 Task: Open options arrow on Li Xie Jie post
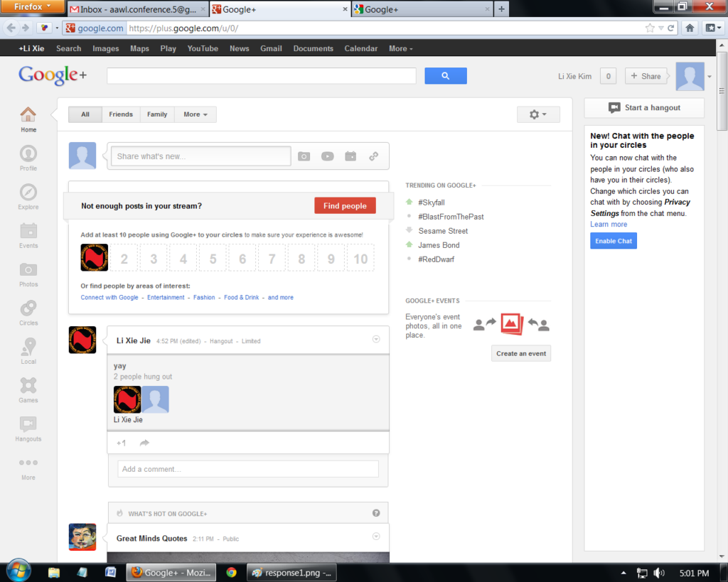click(376, 339)
